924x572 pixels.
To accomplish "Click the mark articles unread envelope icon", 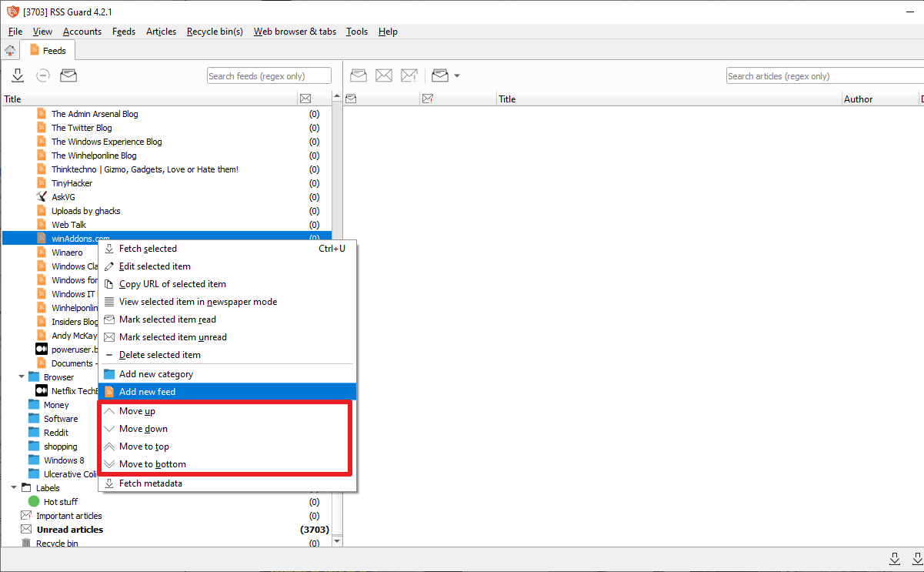I will click(384, 75).
